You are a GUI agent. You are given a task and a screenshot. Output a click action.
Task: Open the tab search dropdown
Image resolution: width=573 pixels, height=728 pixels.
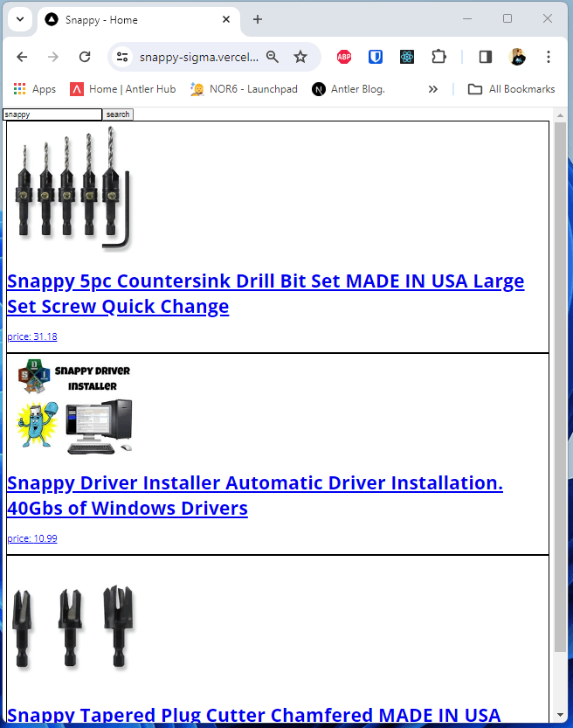tap(20, 19)
